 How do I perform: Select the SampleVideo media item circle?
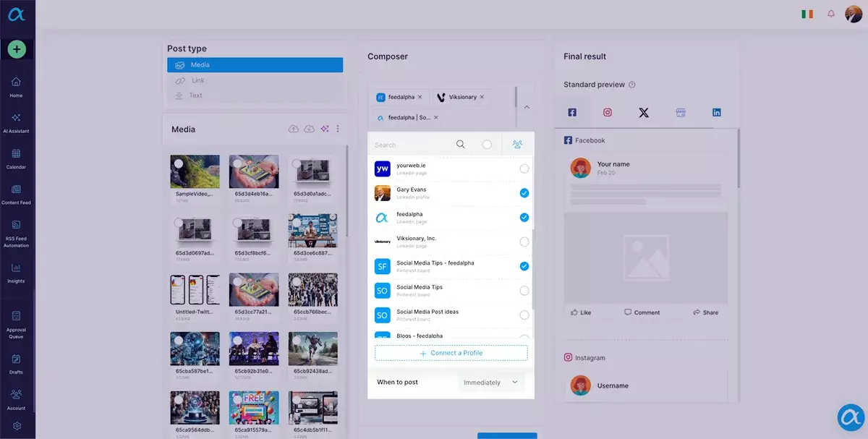[179, 163]
